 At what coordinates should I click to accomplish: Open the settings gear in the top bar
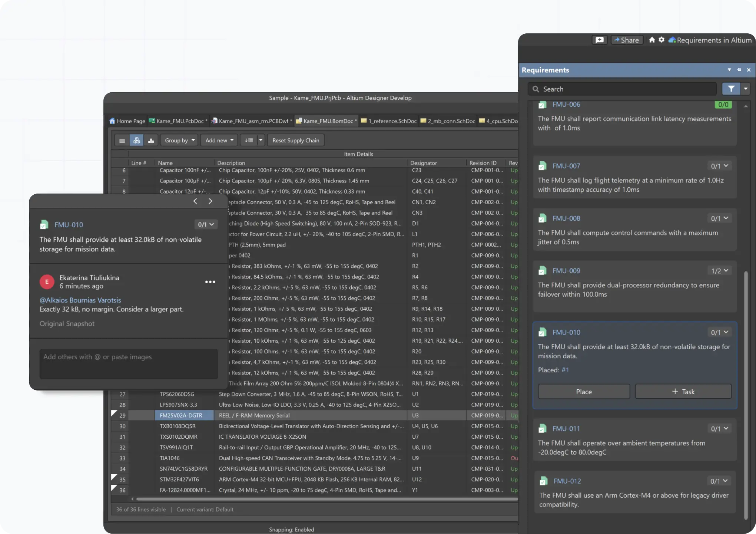[x=661, y=40]
